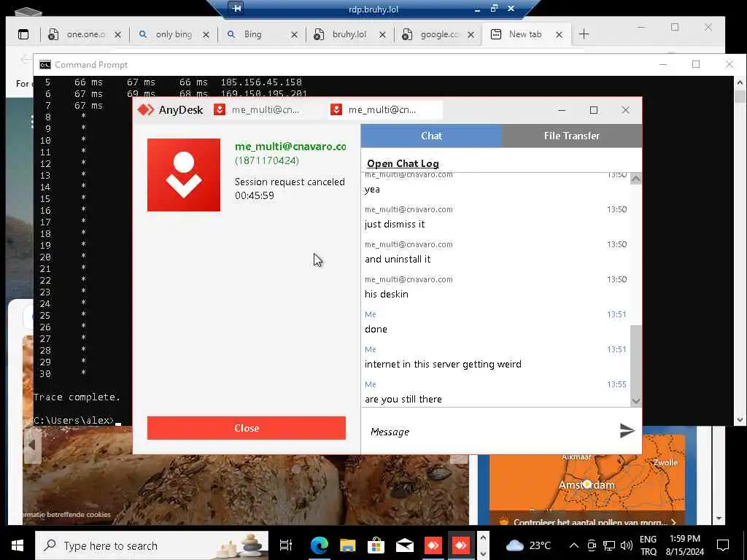747x560 pixels.
Task: Open the browser tab actions icon in Edge
Action: click(23, 34)
